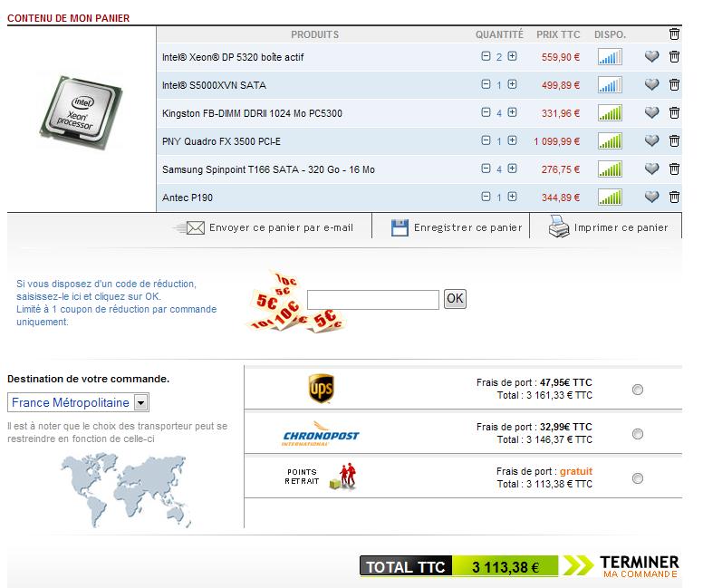Screen dimensions: 703x588
Task: Raise PNY Quadro FX 3500 quantity
Action: (x=512, y=140)
